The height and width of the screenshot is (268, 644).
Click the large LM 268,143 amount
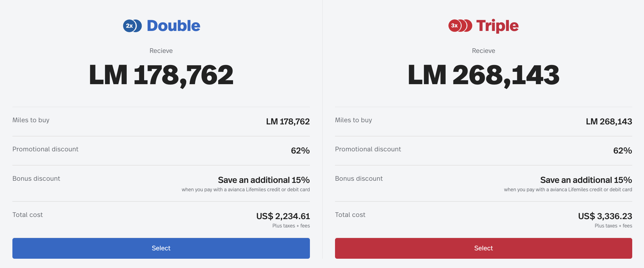click(x=483, y=75)
